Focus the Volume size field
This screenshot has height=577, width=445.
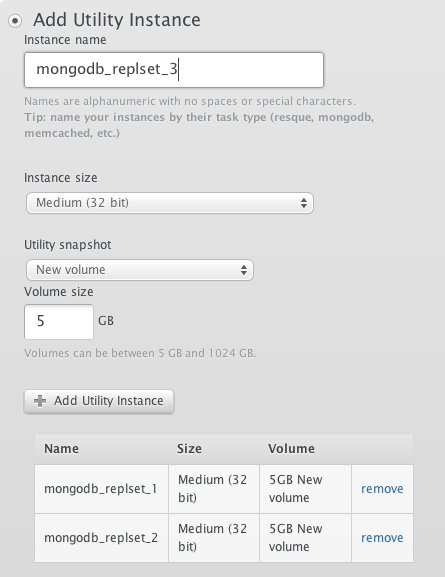(x=59, y=322)
